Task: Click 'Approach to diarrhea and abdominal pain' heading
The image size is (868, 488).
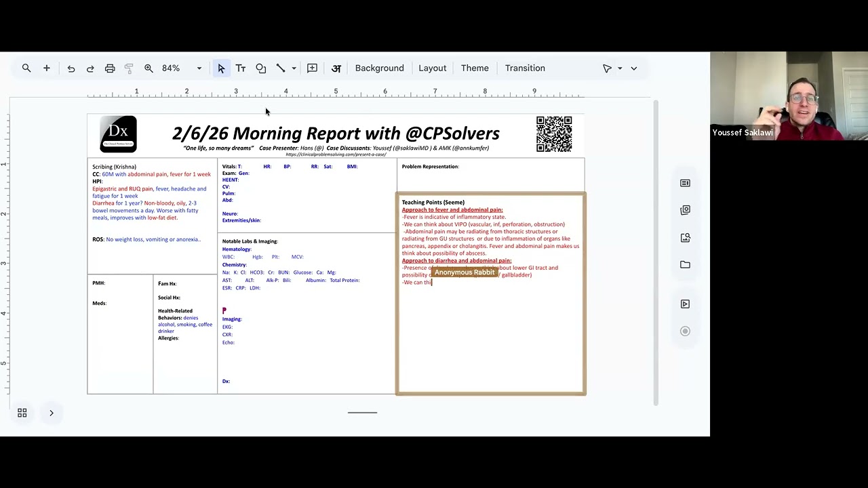Action: (x=456, y=261)
